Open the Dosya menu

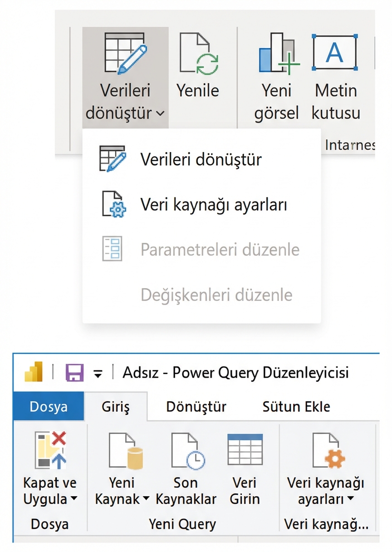coord(49,407)
